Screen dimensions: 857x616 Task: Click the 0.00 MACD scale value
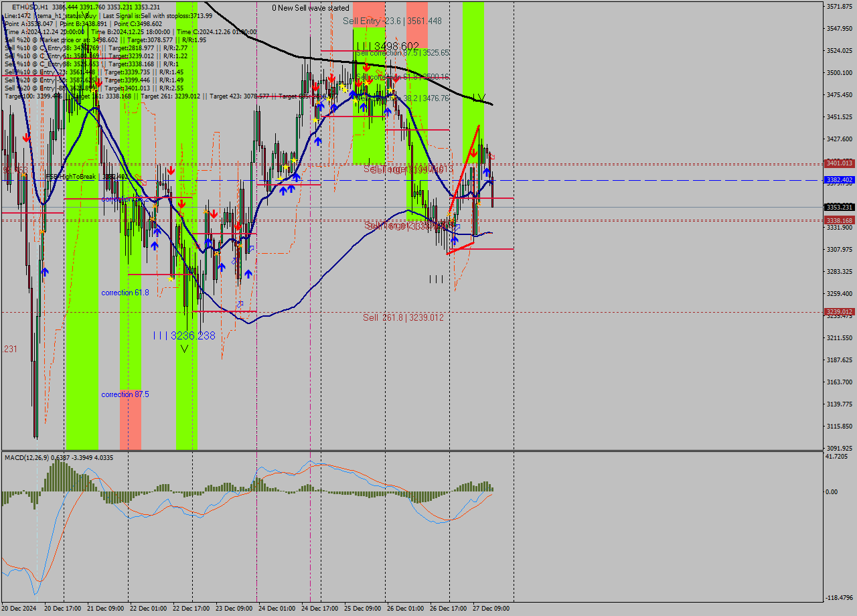pos(832,492)
